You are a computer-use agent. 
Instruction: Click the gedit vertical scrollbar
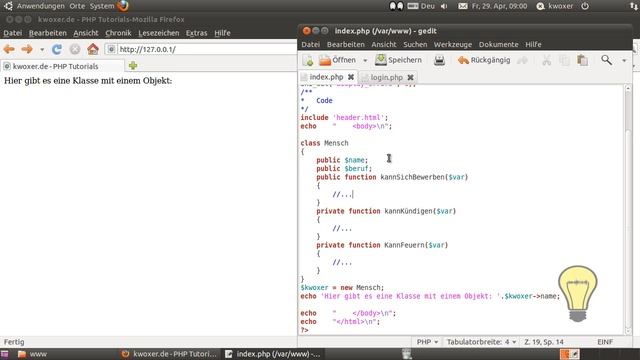628,209
